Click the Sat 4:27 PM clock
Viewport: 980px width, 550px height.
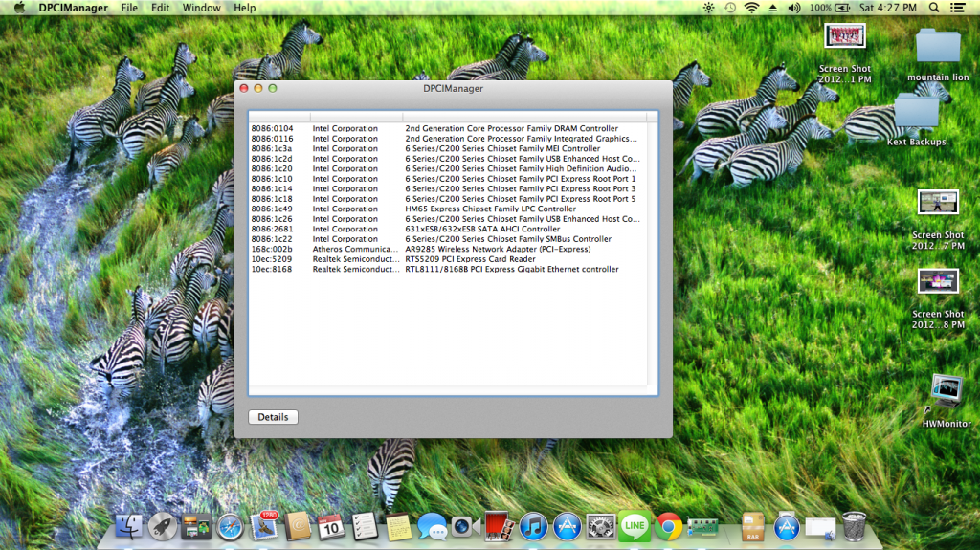pos(887,8)
